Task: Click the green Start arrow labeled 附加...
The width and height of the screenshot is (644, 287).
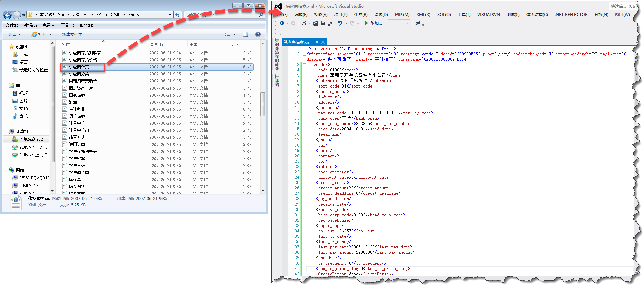Action: (367, 23)
